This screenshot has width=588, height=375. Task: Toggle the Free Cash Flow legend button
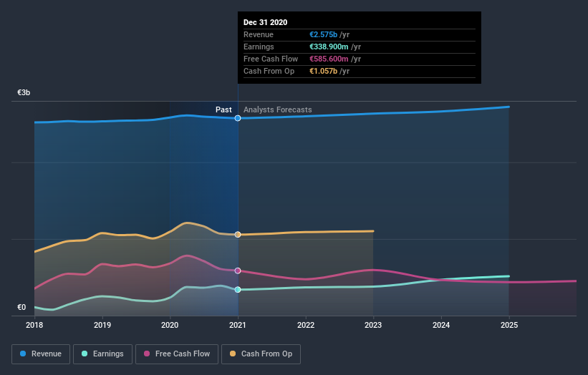click(177, 354)
